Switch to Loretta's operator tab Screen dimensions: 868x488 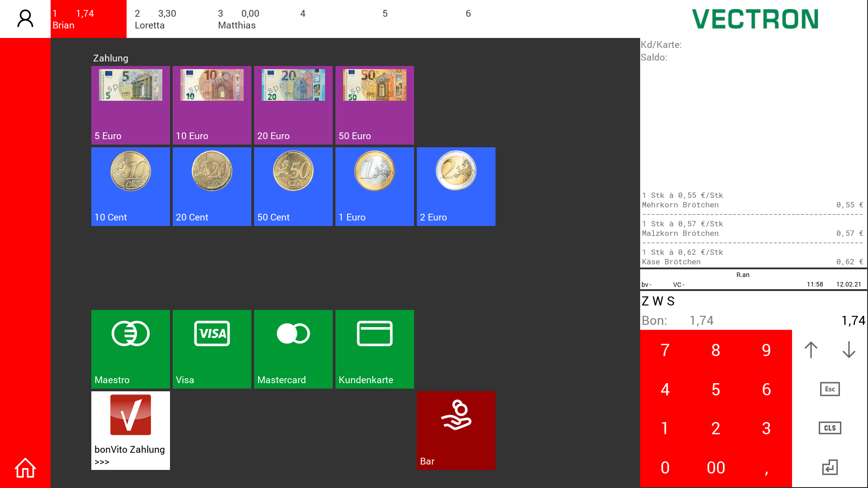[167, 19]
